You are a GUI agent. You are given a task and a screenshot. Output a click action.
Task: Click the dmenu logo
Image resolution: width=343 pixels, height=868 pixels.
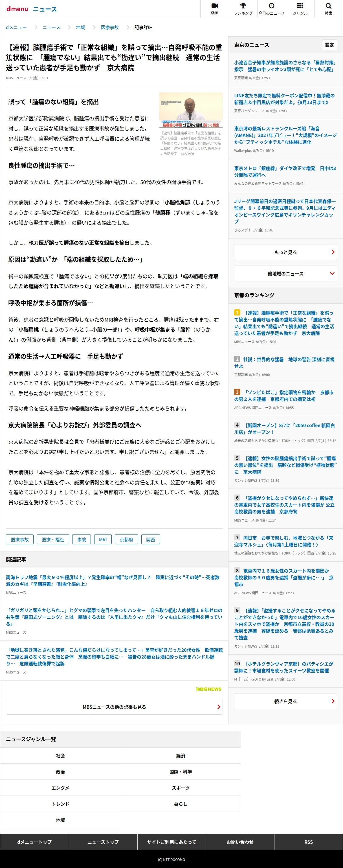tap(17, 9)
